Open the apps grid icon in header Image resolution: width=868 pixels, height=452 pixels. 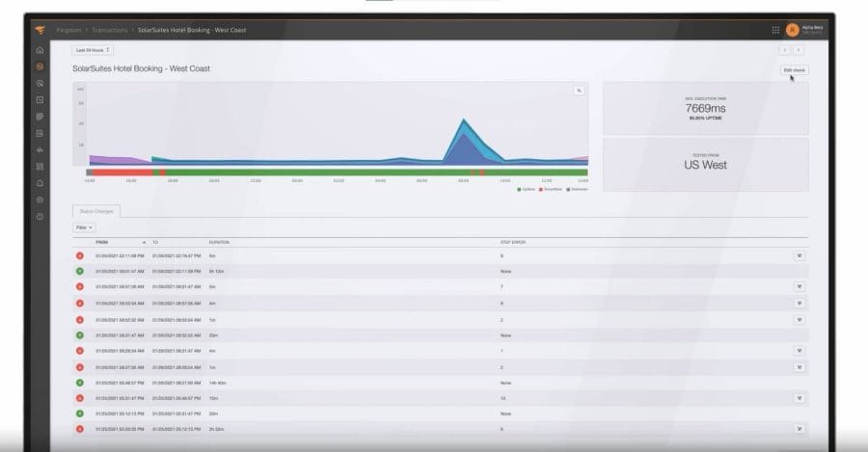775,30
